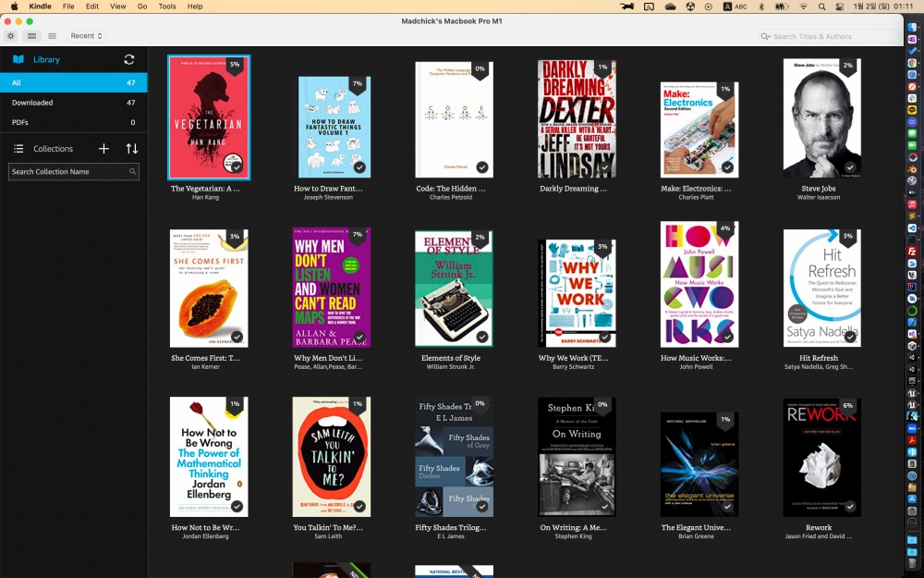Open The Elegant Universe cover
This screenshot has height=578, width=924.
[699, 465]
